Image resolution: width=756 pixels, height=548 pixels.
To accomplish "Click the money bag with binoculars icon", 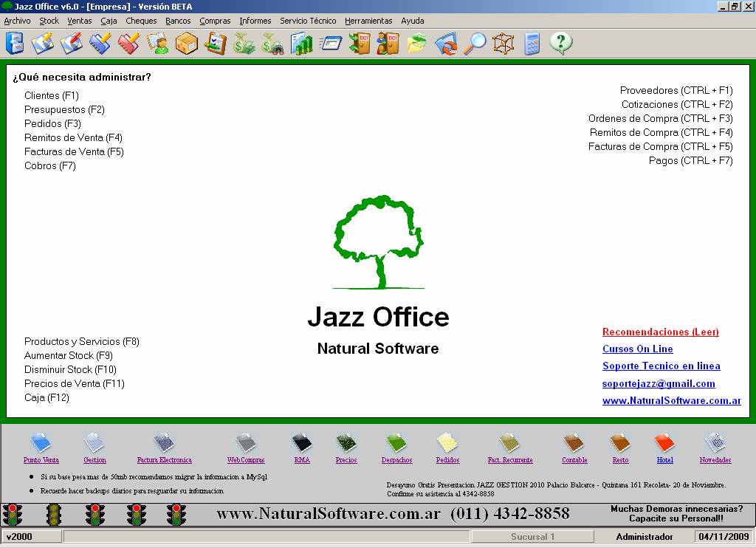I will click(272, 44).
